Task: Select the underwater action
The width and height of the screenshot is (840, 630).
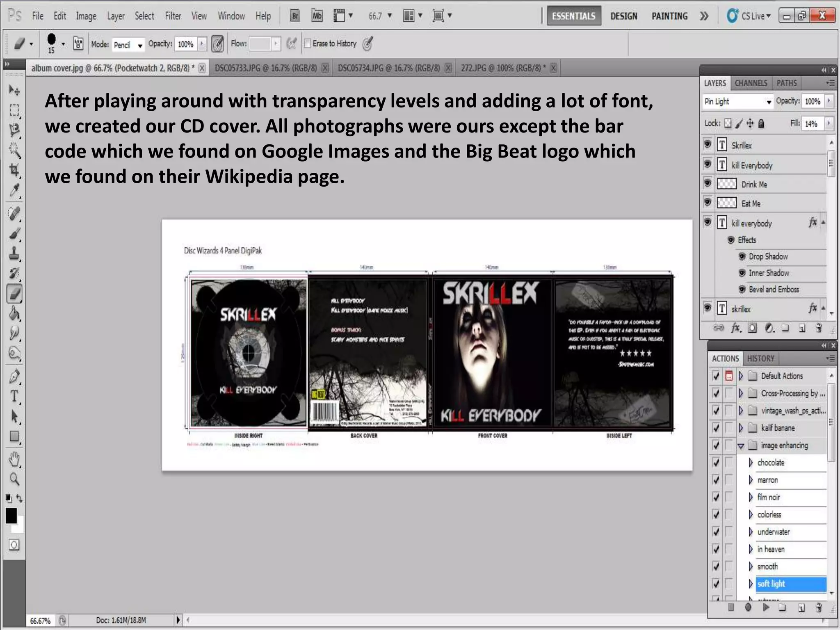Action: pos(773,532)
